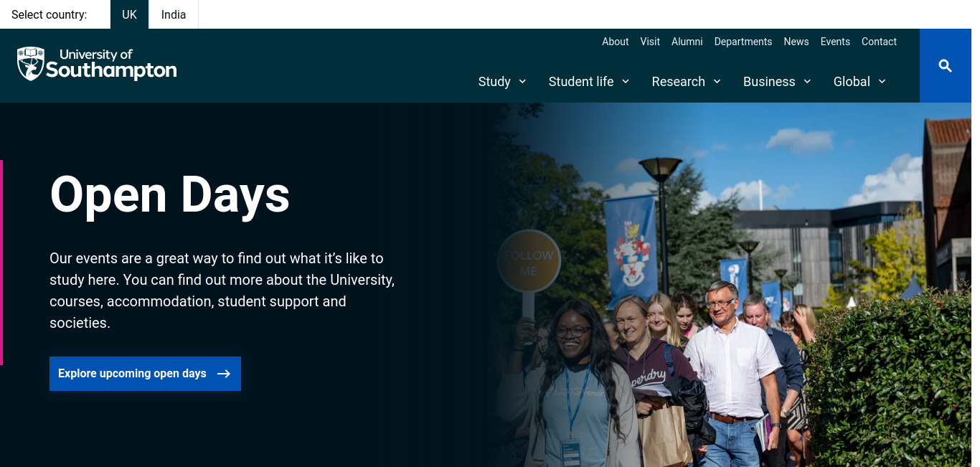Click Explore upcoming open days button
Screen dimensions: 980x467
pyautogui.click(x=145, y=374)
